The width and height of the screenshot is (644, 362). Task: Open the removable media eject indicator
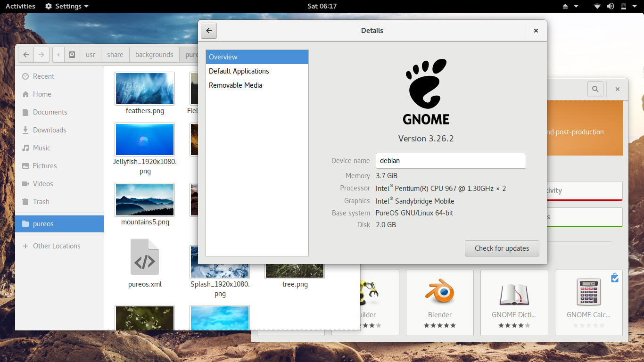click(x=566, y=6)
